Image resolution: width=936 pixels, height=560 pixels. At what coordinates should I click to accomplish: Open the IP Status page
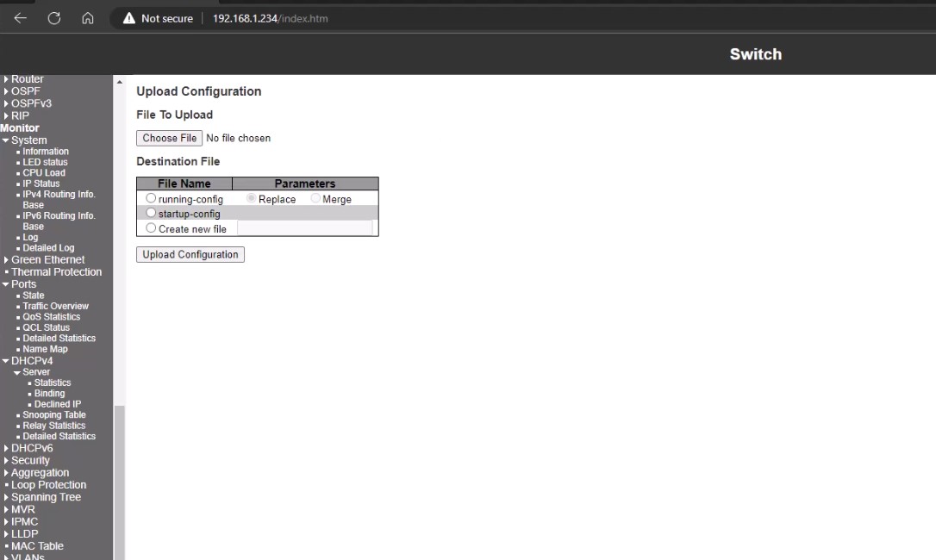[x=41, y=184]
